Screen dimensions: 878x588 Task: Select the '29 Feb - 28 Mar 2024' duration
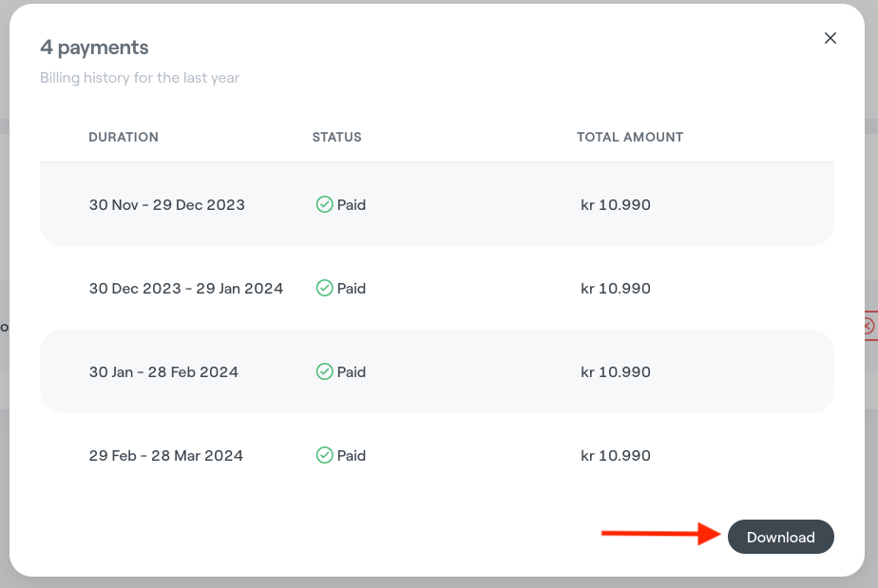click(x=165, y=455)
